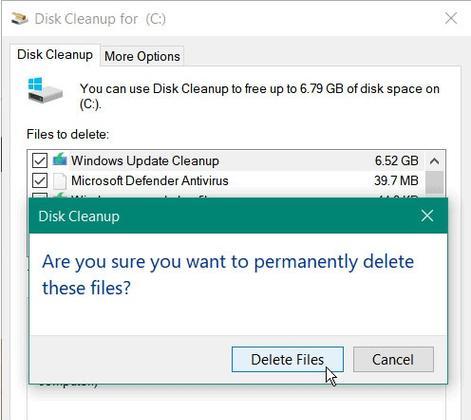
Task: Click the file list scrollbar thumb
Action: tap(434, 183)
